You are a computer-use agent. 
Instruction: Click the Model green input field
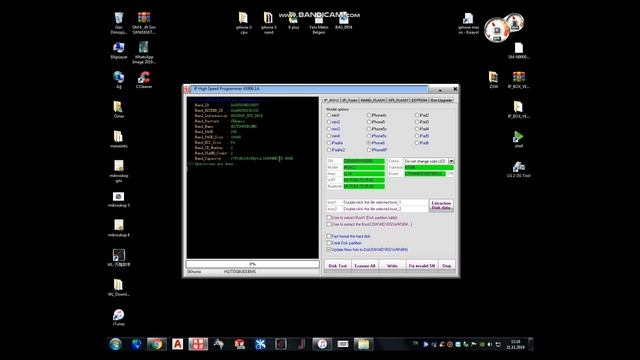(x=364, y=167)
